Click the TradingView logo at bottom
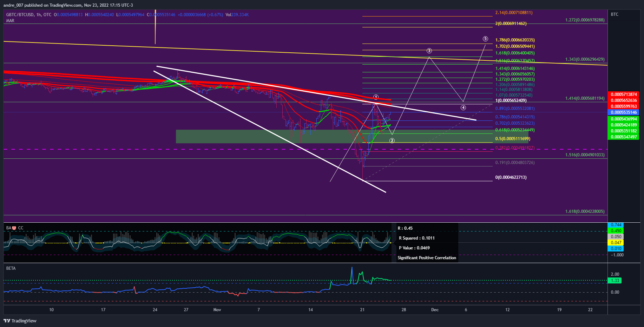The width and height of the screenshot is (644, 327). 20,321
